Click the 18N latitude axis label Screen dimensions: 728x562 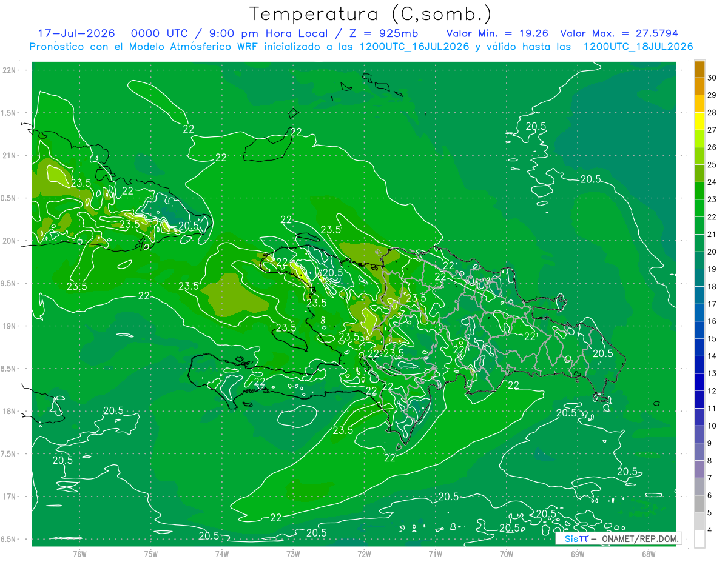[10, 411]
